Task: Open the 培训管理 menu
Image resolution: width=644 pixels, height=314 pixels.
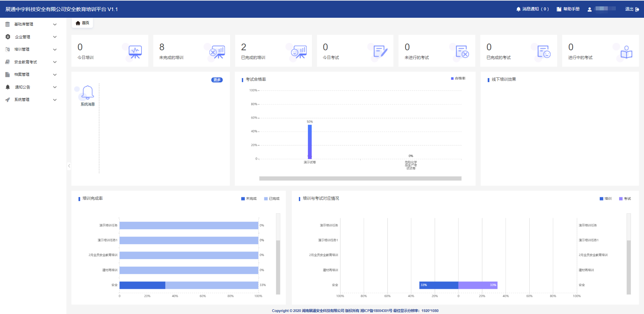Action: [x=33, y=50]
